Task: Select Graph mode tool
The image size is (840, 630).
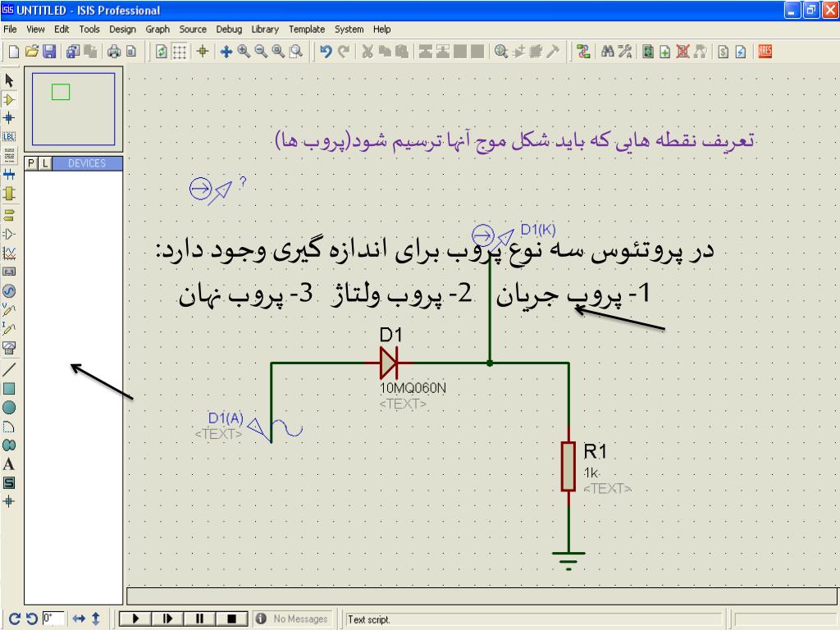Action: click(x=9, y=253)
